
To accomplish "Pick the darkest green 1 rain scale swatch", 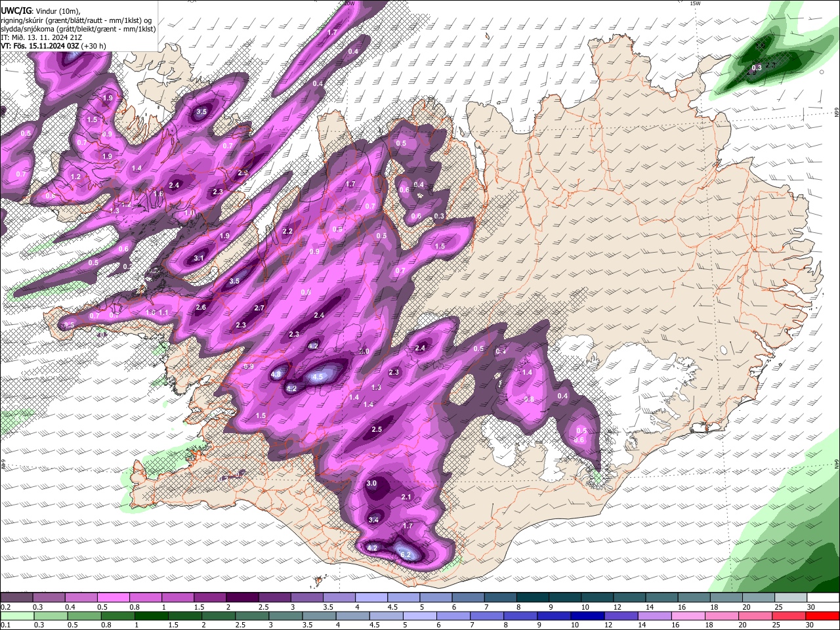I will pyautogui.click(x=150, y=616).
